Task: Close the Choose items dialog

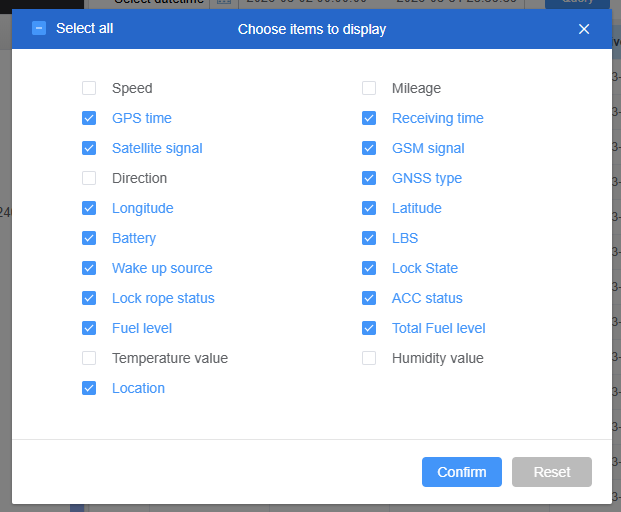Action: click(x=584, y=29)
